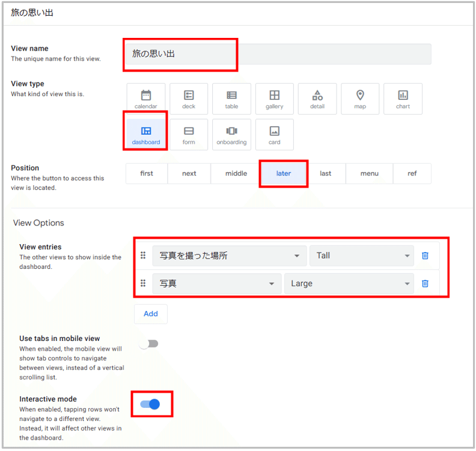Set position to first
Image resolution: width=476 pixels, height=451 pixels.
click(147, 173)
